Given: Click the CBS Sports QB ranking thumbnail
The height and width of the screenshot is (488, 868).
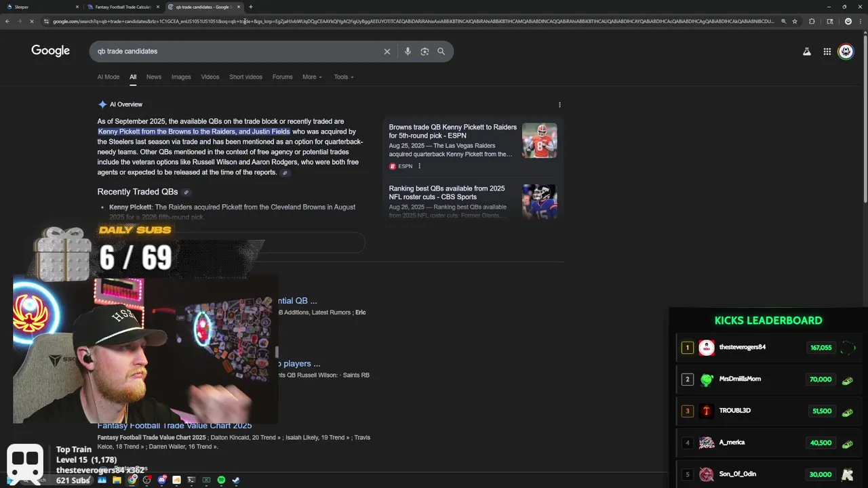Looking at the screenshot, I should [540, 201].
